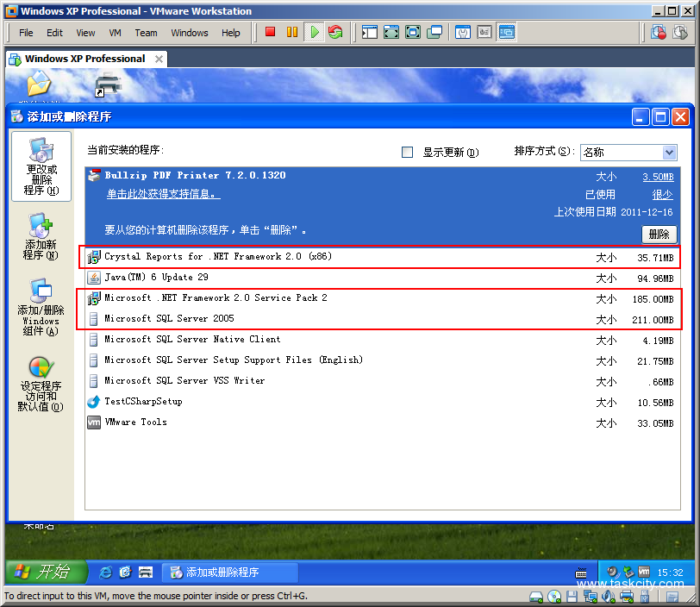Click the TestCSharpSetup program icon
700x607 pixels.
click(94, 402)
